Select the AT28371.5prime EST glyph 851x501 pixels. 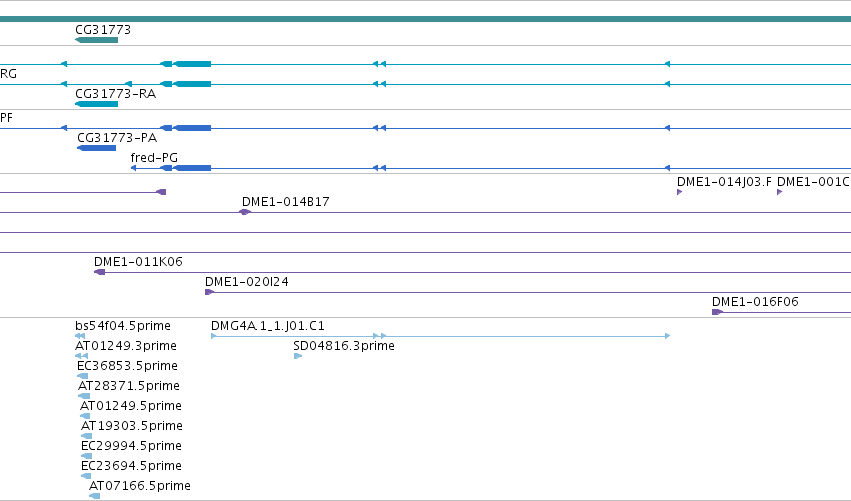coord(84,396)
